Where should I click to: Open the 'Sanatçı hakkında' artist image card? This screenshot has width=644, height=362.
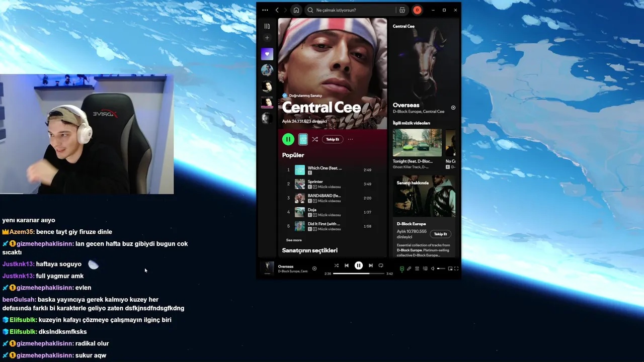[424, 196]
